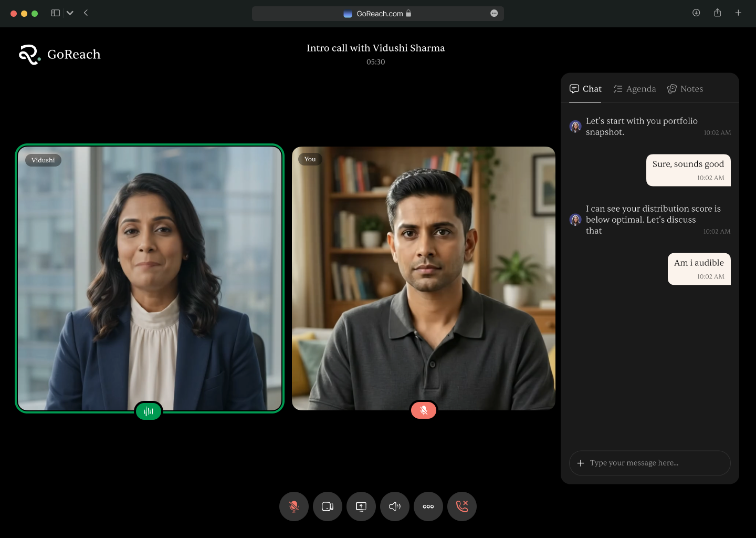Click the call title Intro call with Vidushi Sharma
The width and height of the screenshot is (756, 538).
[x=376, y=48]
